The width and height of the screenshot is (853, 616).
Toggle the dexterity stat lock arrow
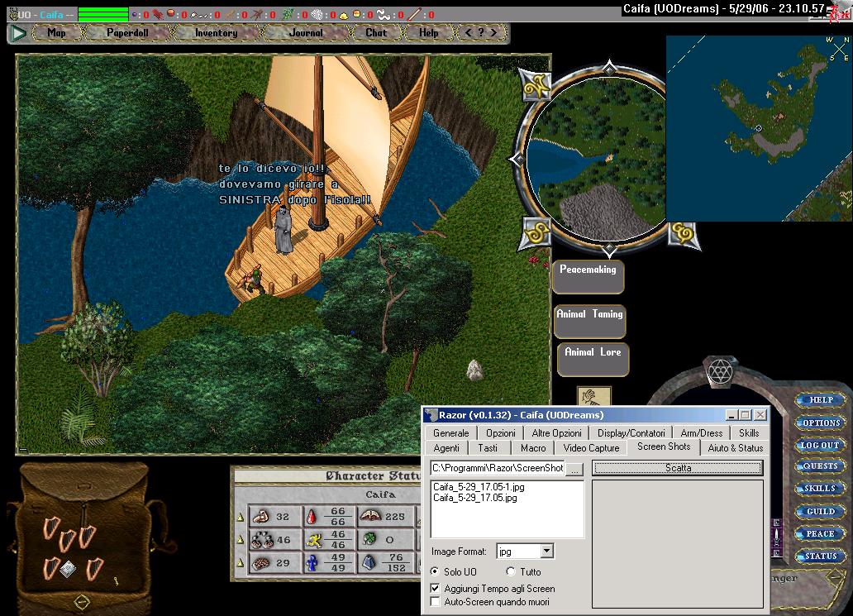[x=241, y=540]
